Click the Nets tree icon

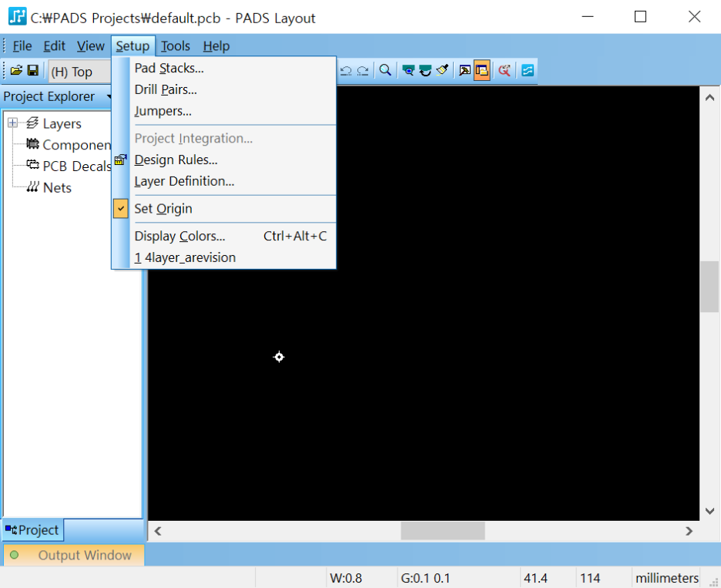click(x=32, y=186)
